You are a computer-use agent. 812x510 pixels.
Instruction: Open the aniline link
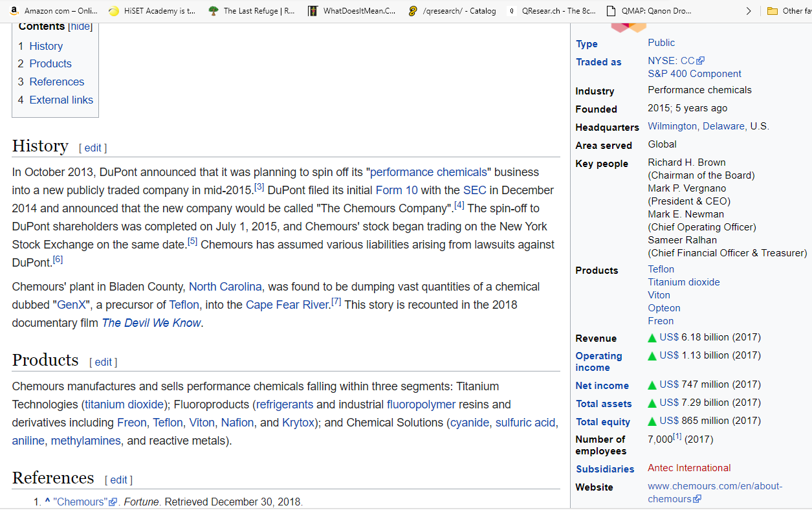click(28, 441)
